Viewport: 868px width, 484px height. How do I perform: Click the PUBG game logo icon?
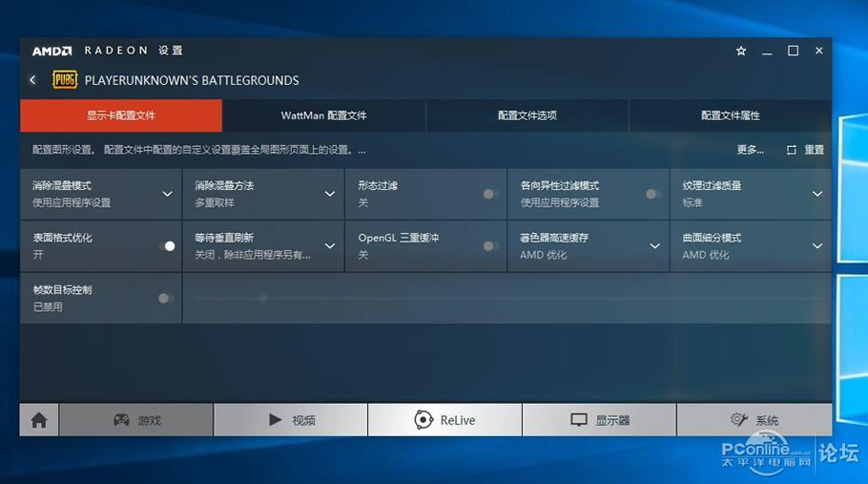pyautogui.click(x=64, y=80)
